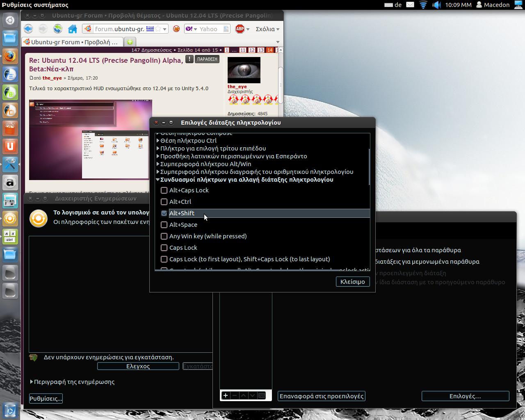Tick the Caps Lock checkbox

coord(164,248)
